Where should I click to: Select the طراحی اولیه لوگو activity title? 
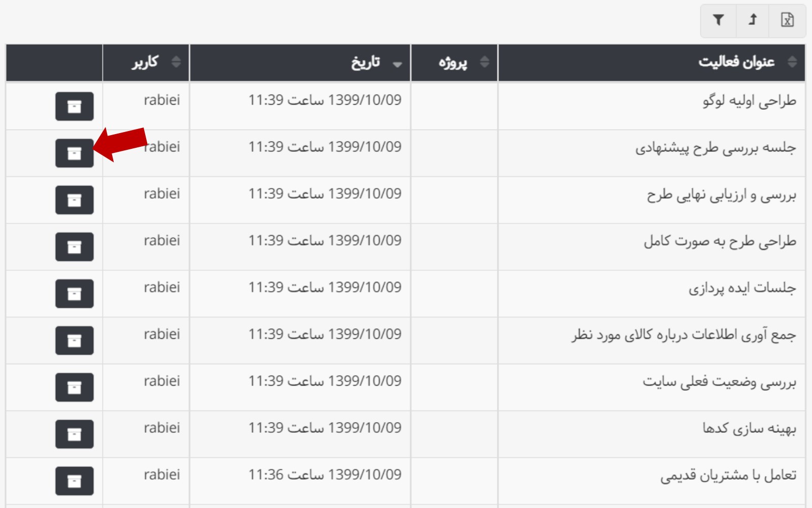point(749,101)
